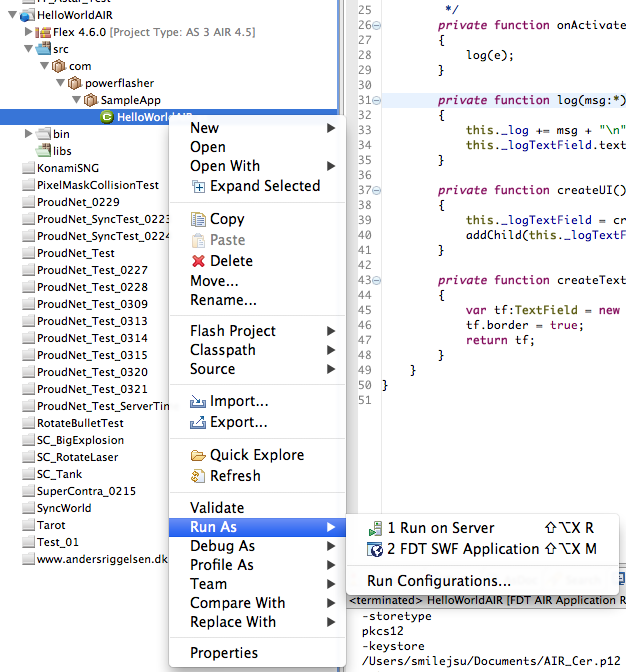Choose Open in the context menu
Image resolution: width=626 pixels, height=672 pixels.
click(x=258, y=147)
